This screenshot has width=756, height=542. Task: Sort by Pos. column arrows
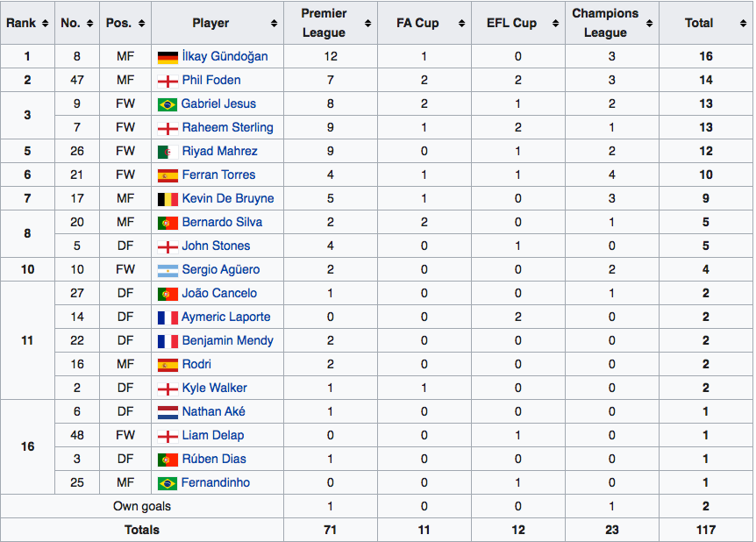tap(142, 23)
